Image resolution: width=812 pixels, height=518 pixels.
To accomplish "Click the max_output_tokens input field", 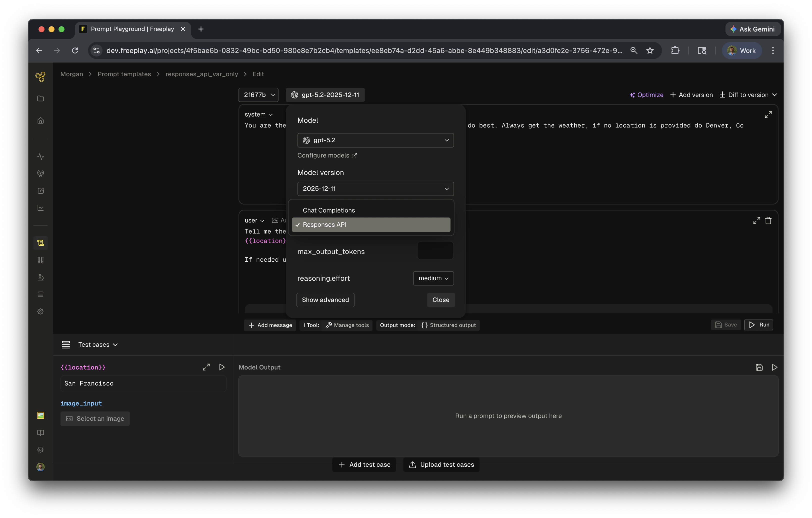I will (435, 250).
